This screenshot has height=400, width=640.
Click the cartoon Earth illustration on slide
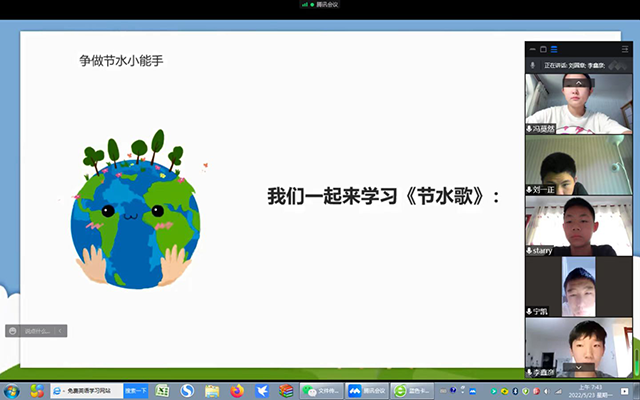click(x=136, y=209)
